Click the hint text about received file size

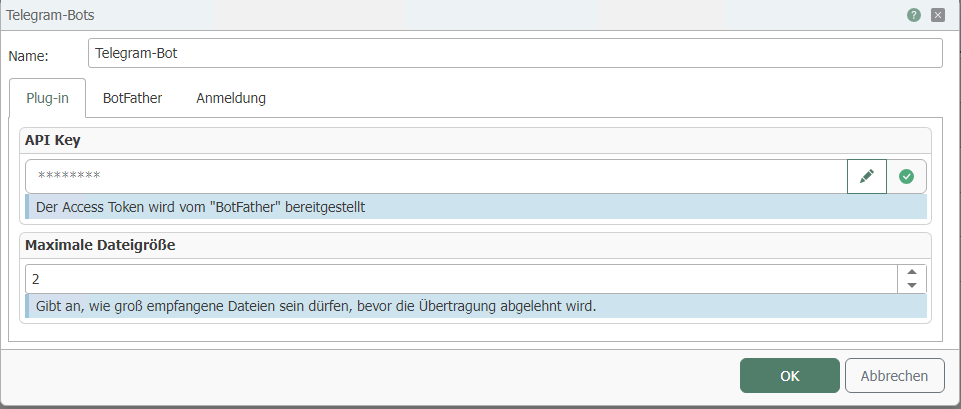tap(316, 306)
